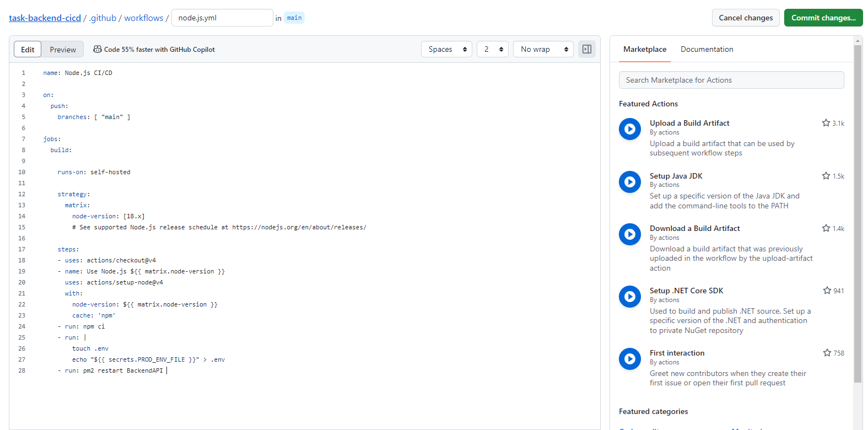Click Cancel changes button
The height and width of the screenshot is (430, 868).
(x=746, y=18)
